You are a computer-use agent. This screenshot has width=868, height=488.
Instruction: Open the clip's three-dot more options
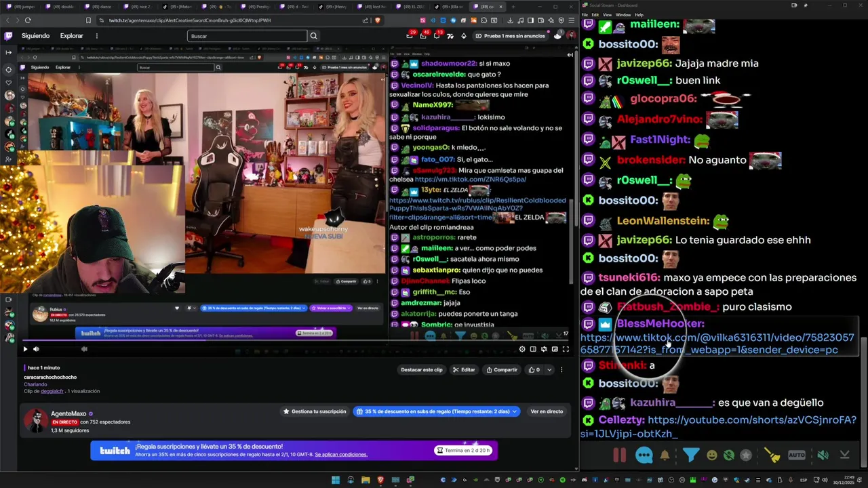[x=561, y=369]
